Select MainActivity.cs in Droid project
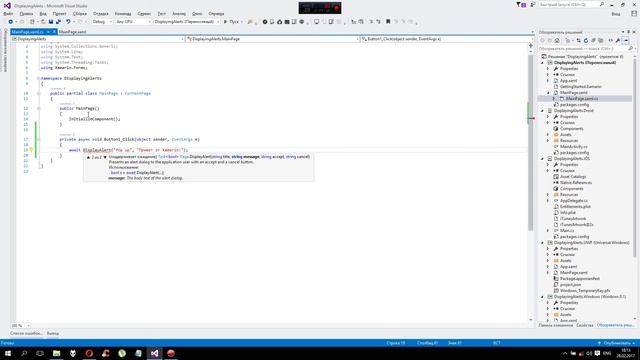Viewport: 640px width, 360px height. coord(573,147)
